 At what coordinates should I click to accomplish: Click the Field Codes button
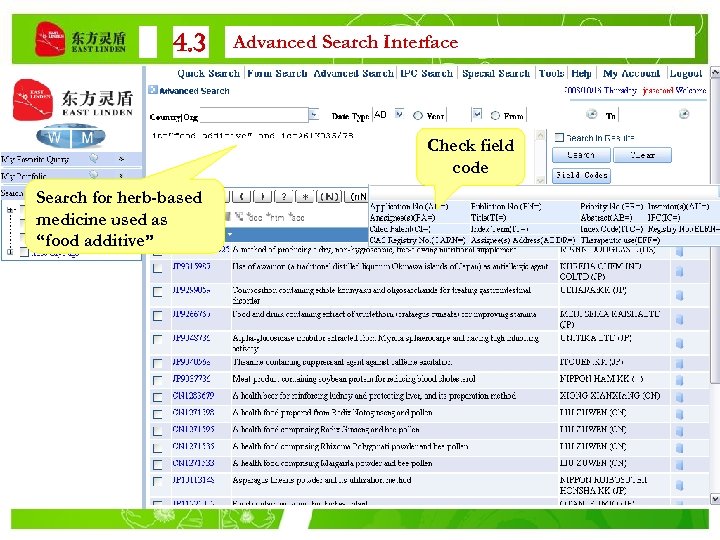tap(581, 175)
